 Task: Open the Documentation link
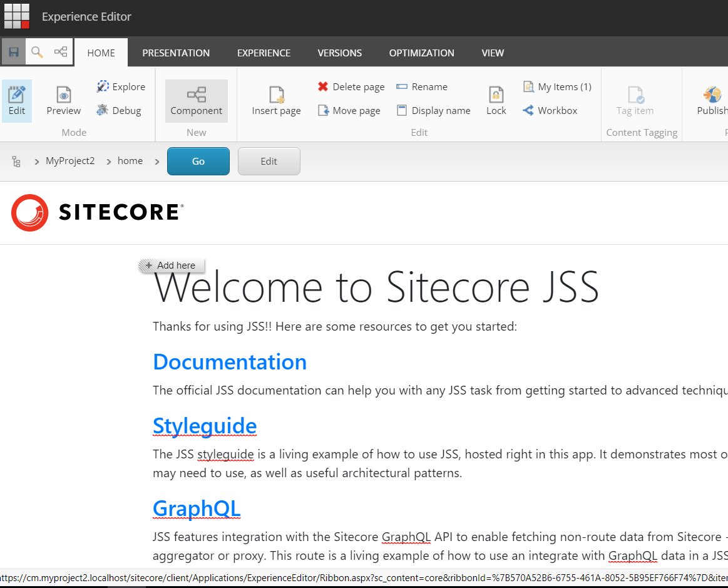230,362
